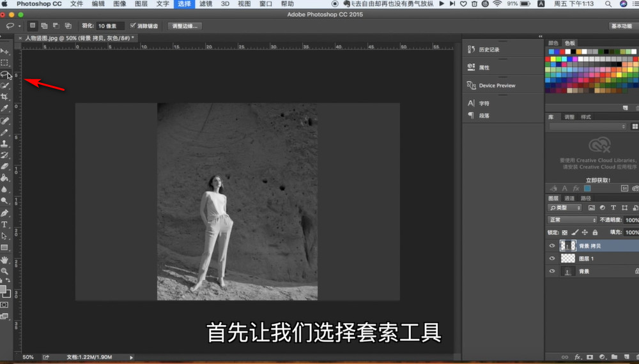Select the Blur tool
639x364 pixels.
[4, 189]
